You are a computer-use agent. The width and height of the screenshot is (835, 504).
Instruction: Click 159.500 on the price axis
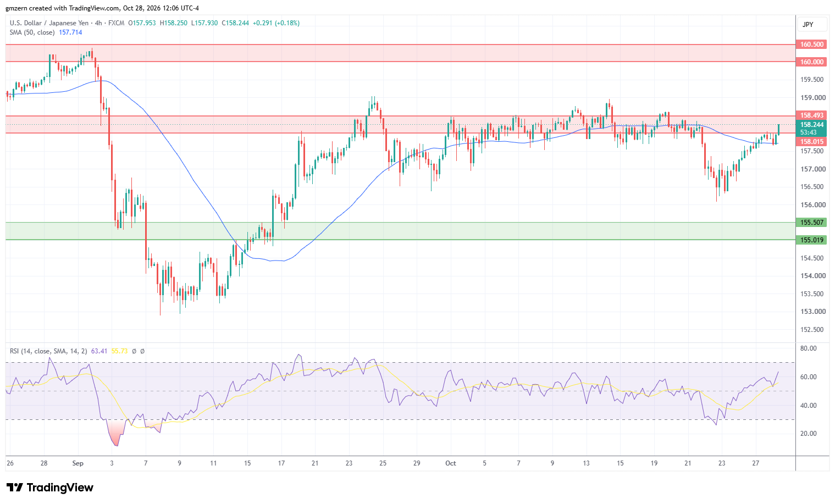click(x=812, y=80)
